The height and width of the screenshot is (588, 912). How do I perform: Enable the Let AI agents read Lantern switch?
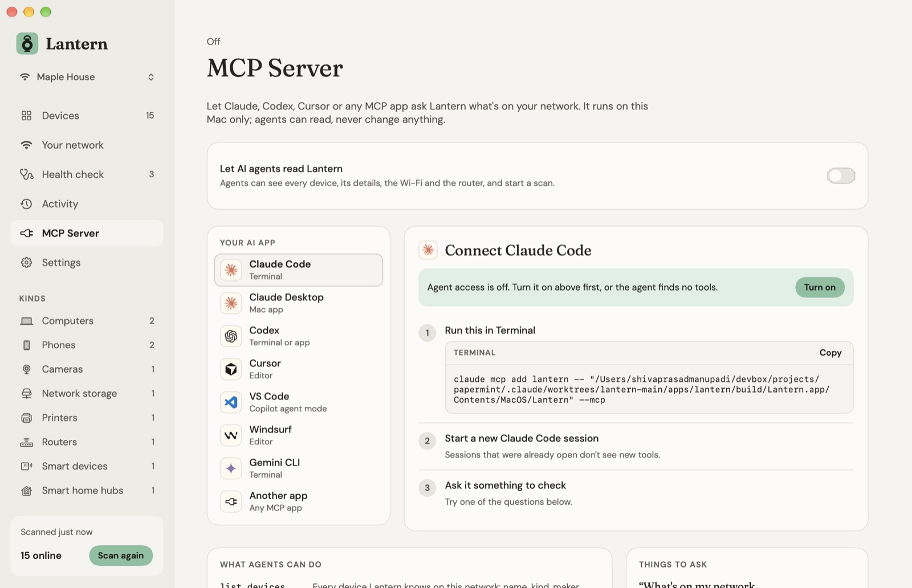coord(841,175)
